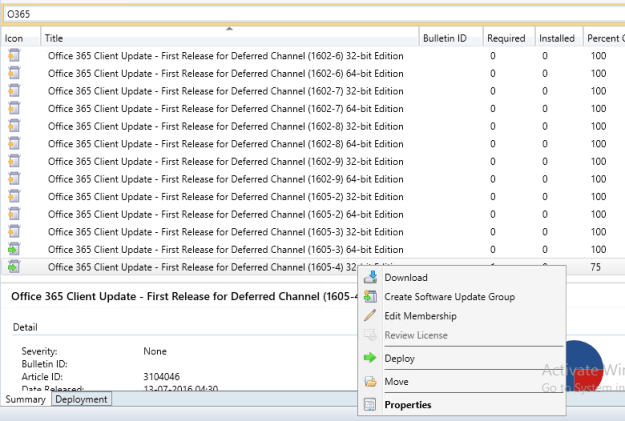
Task: Click the folder icon beside Move
Action: pyautogui.click(x=370, y=381)
